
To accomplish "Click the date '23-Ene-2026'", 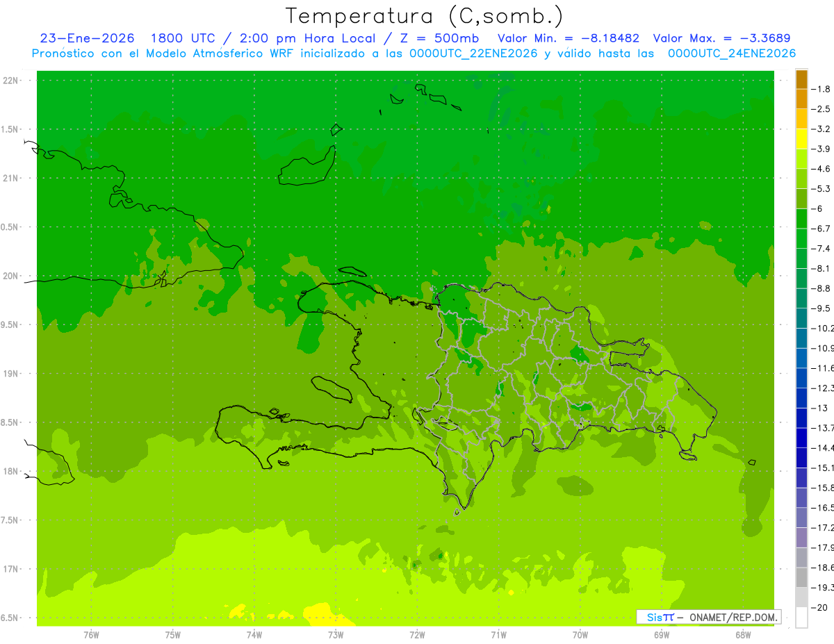I will 87,38.
